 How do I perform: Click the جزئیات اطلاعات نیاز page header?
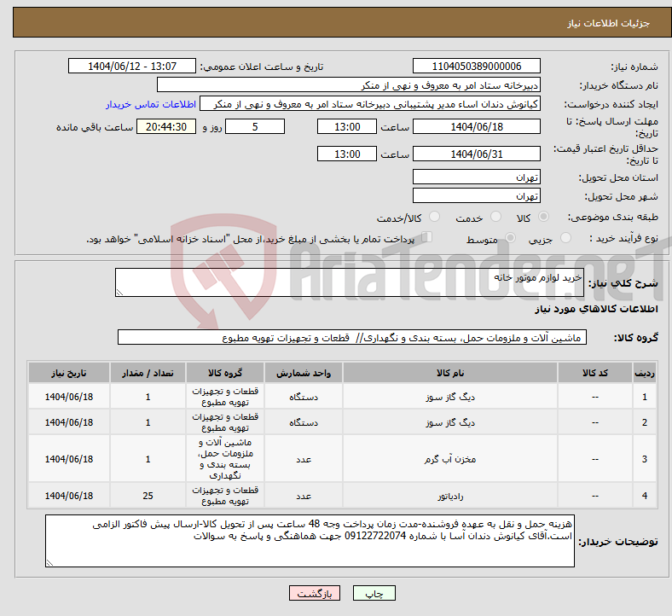click(x=609, y=23)
